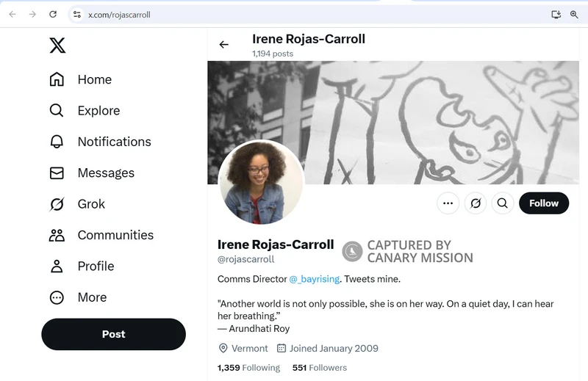The height and width of the screenshot is (381, 588).
Task: Expand the More menu in sidebar
Action: [x=78, y=297]
